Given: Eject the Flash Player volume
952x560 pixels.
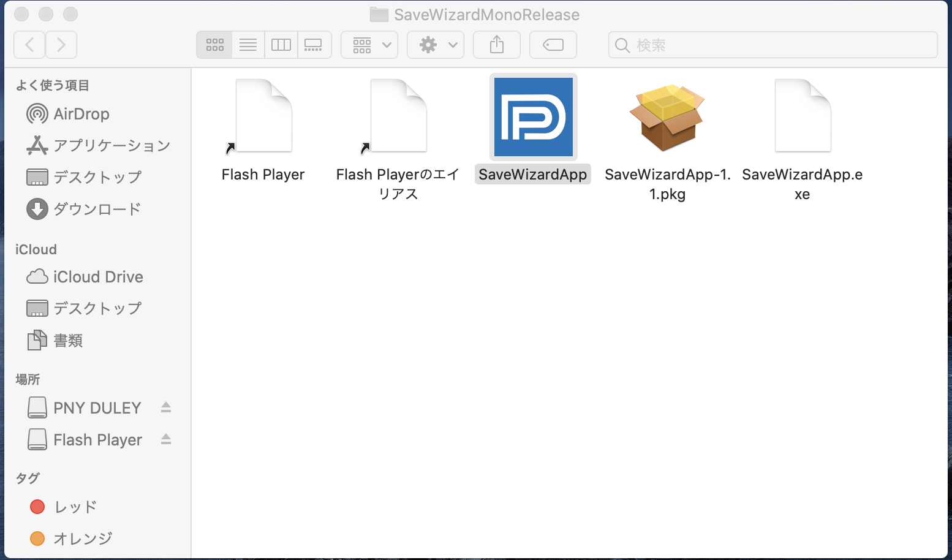Looking at the screenshot, I should (x=165, y=439).
